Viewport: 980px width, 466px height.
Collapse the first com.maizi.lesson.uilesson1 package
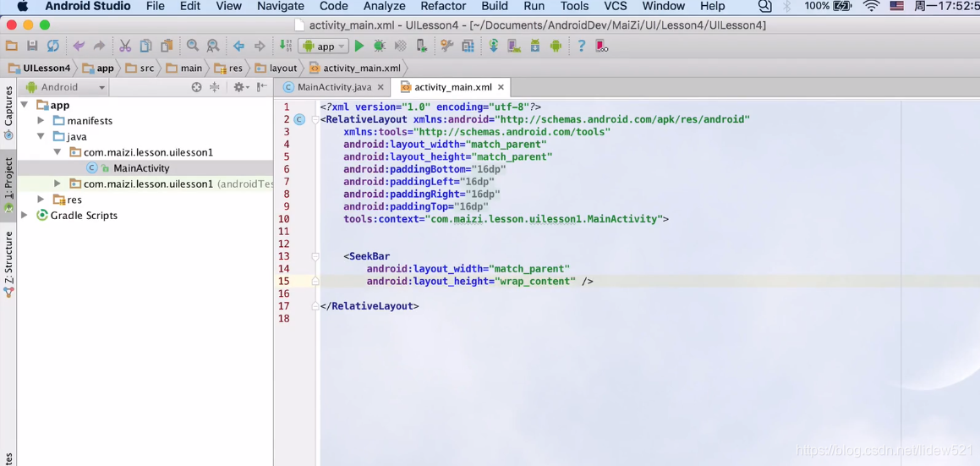click(57, 152)
